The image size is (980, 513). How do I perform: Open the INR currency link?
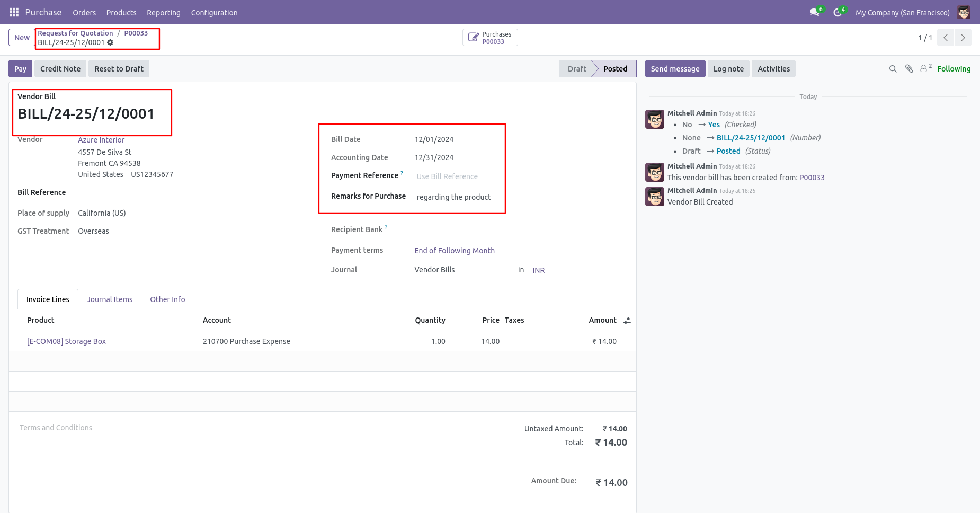[538, 270]
